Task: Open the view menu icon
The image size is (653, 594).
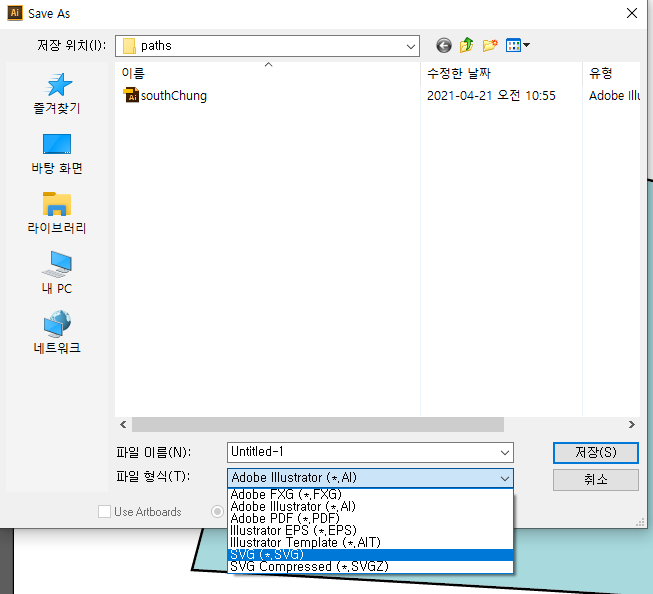Action: click(x=518, y=45)
